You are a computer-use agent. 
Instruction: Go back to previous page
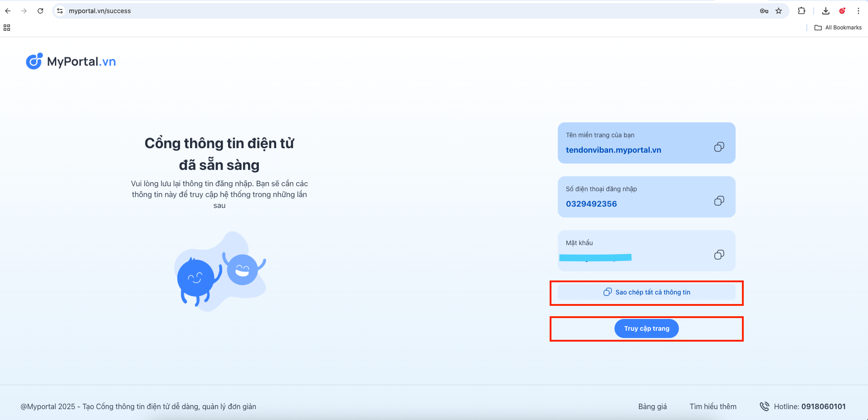8,11
